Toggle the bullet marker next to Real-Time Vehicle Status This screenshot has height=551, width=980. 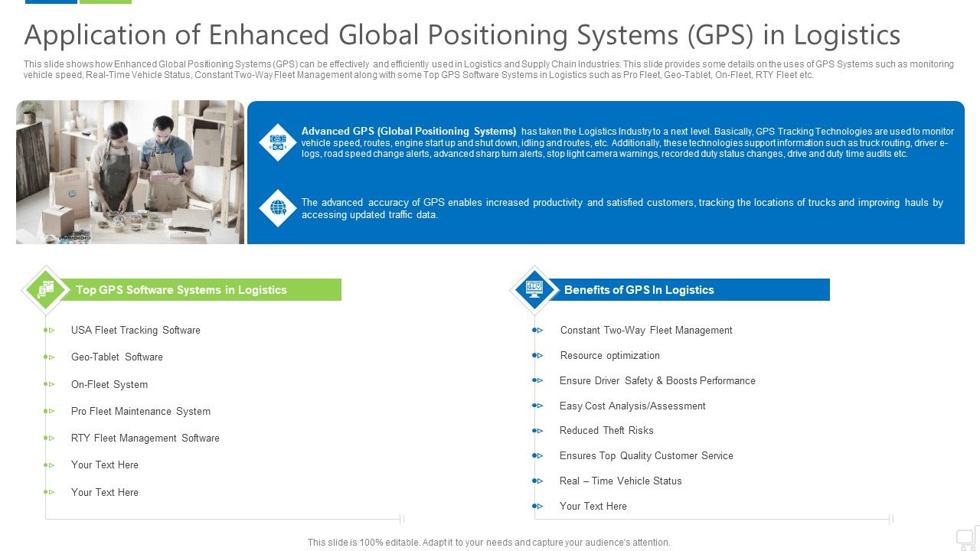538,481
